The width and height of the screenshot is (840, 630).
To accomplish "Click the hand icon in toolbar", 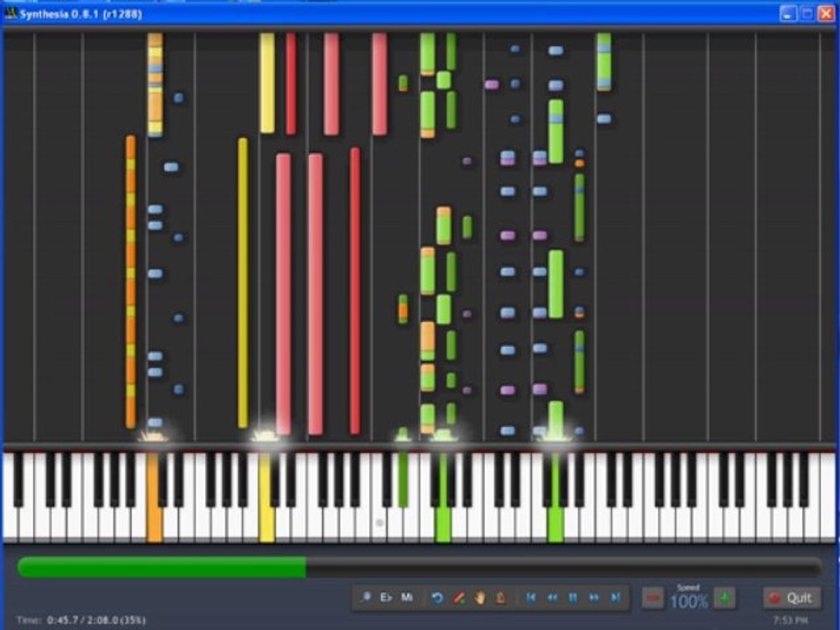I will tap(479, 598).
